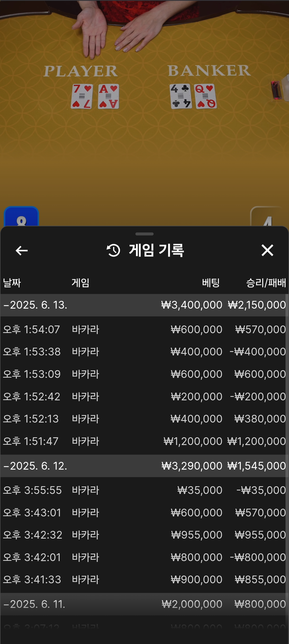Tap the clock history icon beside 게임 기록
The height and width of the screenshot is (644, 289).
click(x=113, y=250)
